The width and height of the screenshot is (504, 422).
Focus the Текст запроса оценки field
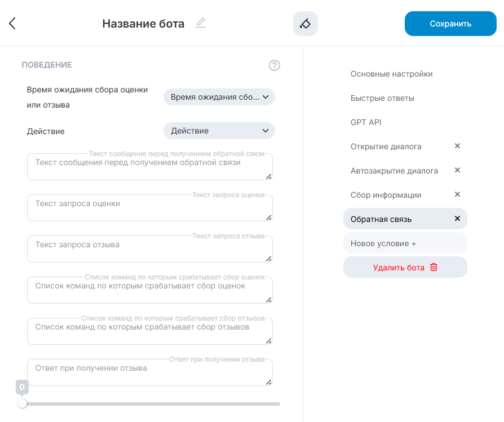[x=149, y=208]
